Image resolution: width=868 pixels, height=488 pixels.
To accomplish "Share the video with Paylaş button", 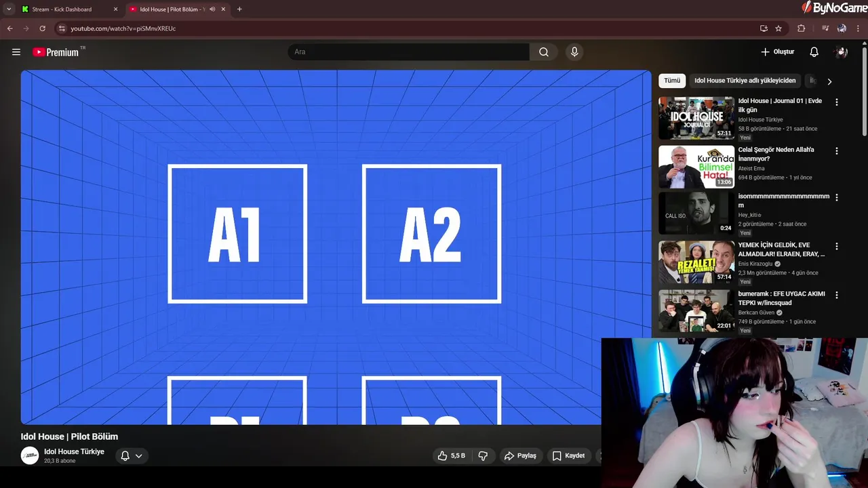I will tap(520, 456).
